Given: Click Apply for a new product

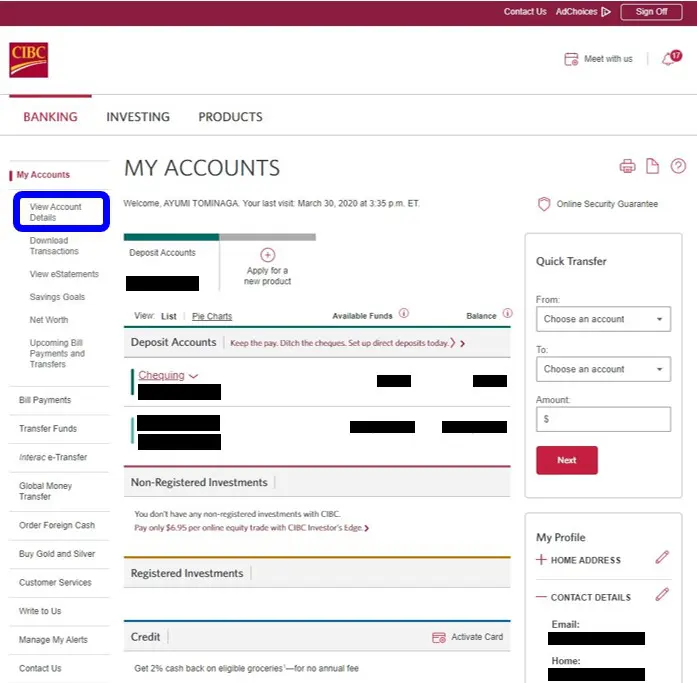Looking at the screenshot, I should pyautogui.click(x=267, y=276).
